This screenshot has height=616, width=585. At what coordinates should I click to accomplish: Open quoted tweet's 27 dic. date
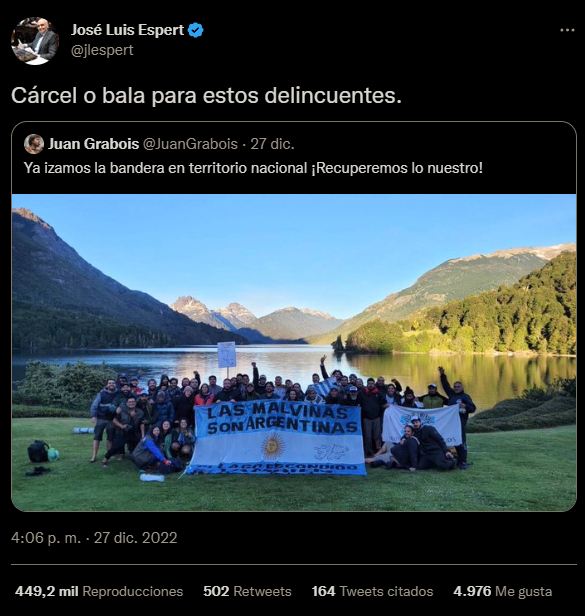(272, 144)
